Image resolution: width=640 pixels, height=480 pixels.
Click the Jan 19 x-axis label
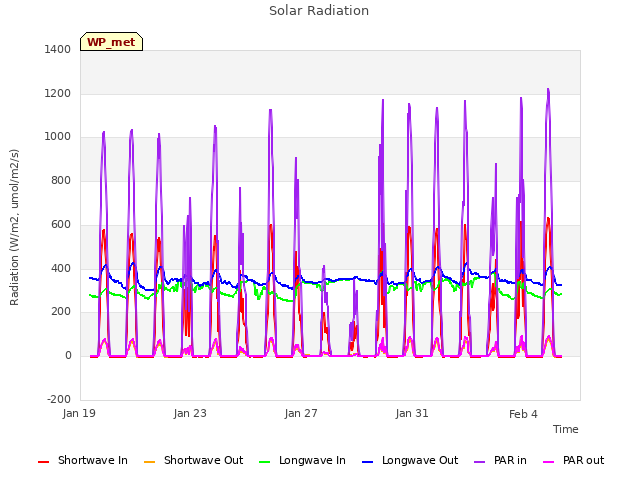79,413
